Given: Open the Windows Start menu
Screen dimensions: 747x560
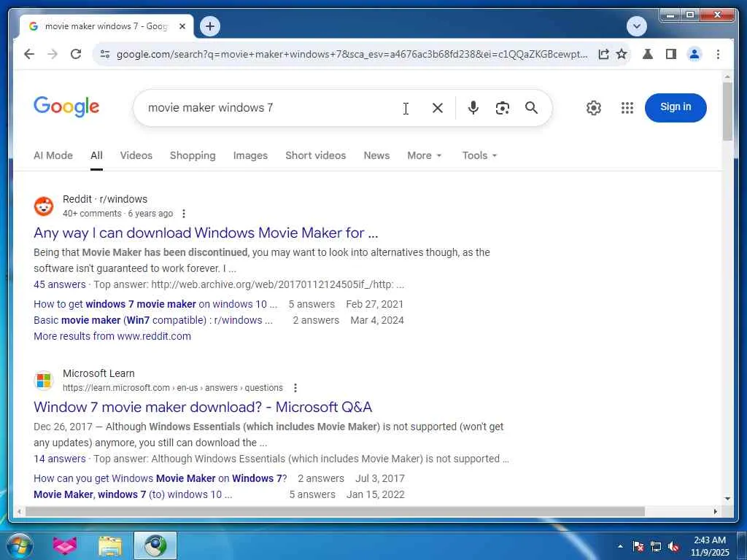Looking at the screenshot, I should (x=19, y=545).
